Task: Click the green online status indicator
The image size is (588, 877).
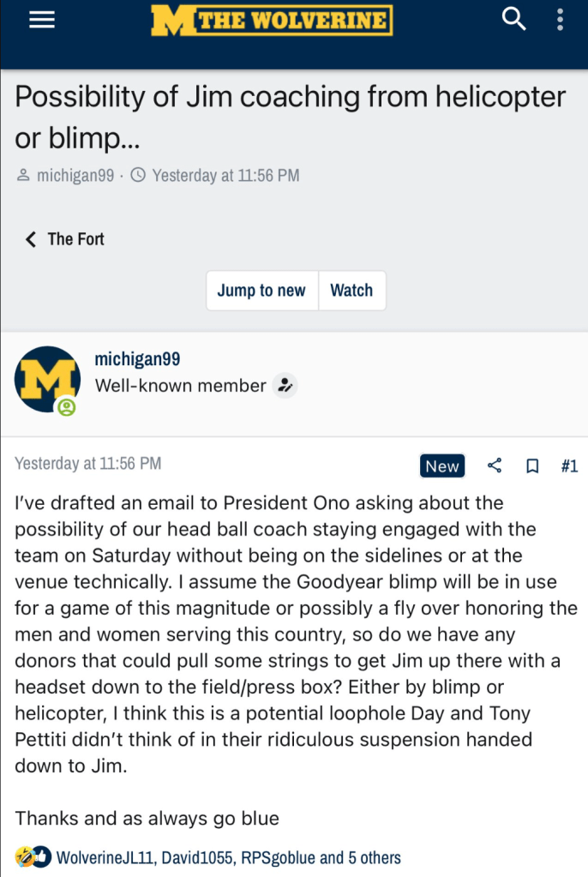Action: click(x=67, y=407)
